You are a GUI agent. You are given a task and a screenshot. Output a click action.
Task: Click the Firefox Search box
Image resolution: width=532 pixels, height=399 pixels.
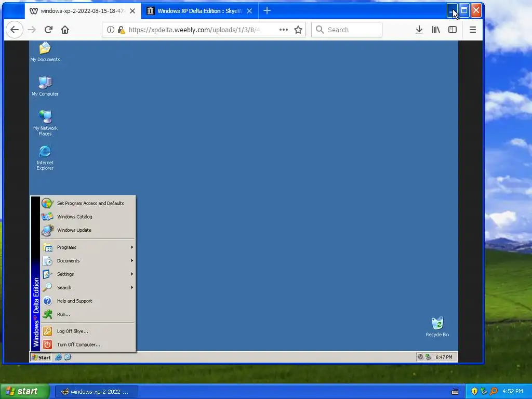pos(347,30)
